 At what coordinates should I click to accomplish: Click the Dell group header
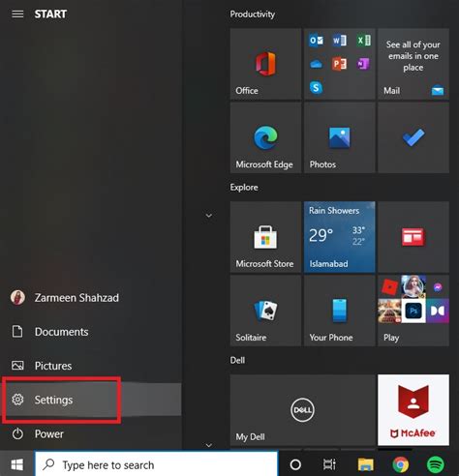(237, 360)
